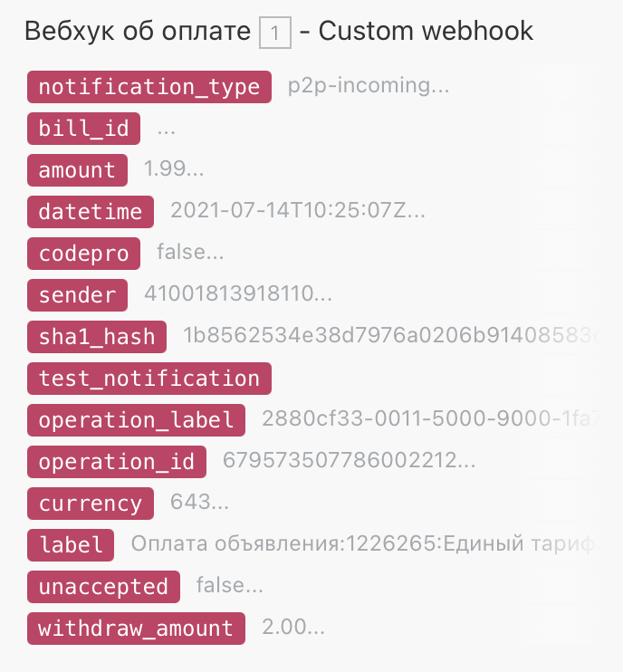Pick the sha1_hash variable tag

coord(97,336)
